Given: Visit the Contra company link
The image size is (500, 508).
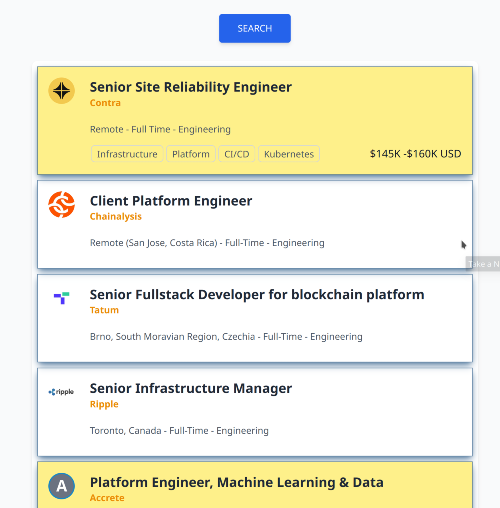Looking at the screenshot, I should (105, 103).
